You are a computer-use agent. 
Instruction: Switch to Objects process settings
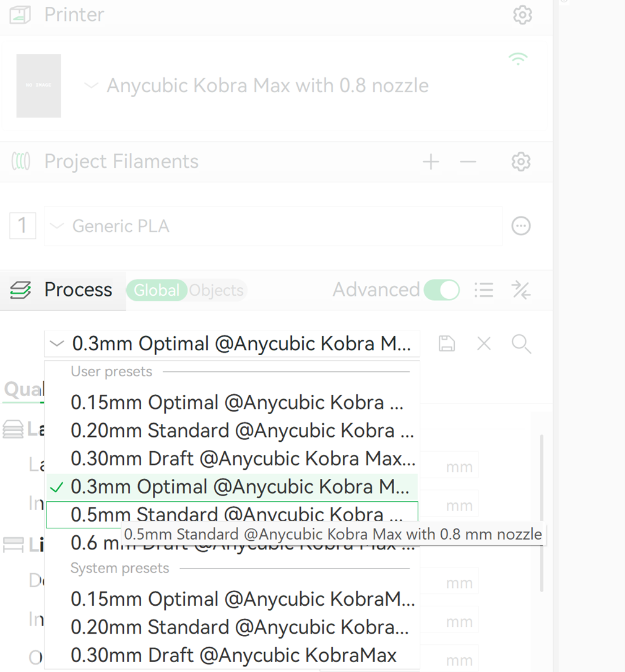point(216,290)
